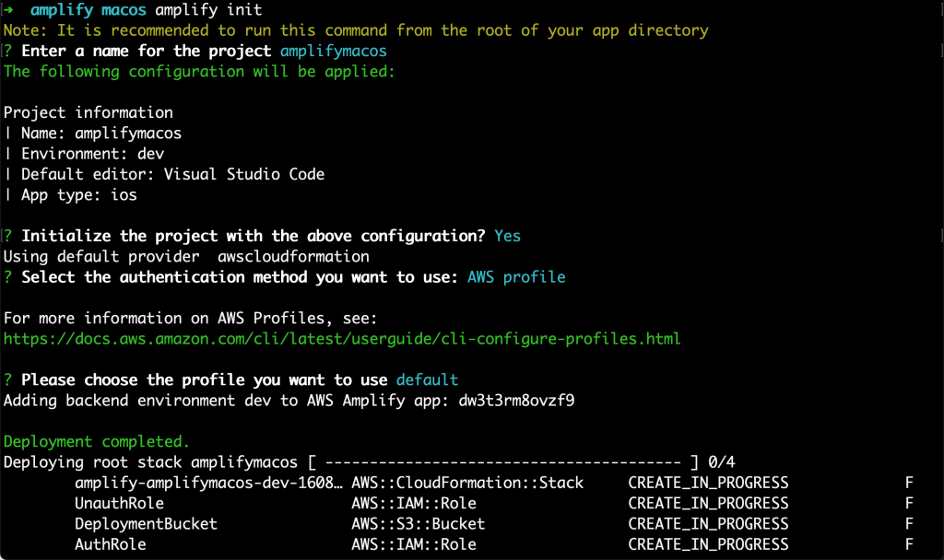This screenshot has height=560, width=944.
Task: Click the green prompt arrow at top
Action: coord(8,9)
